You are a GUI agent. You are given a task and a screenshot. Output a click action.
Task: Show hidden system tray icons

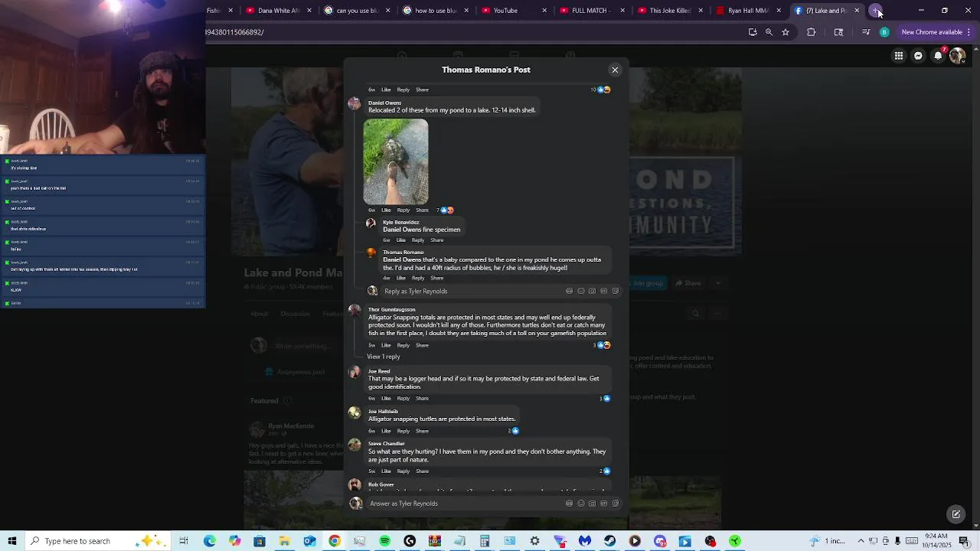click(861, 541)
